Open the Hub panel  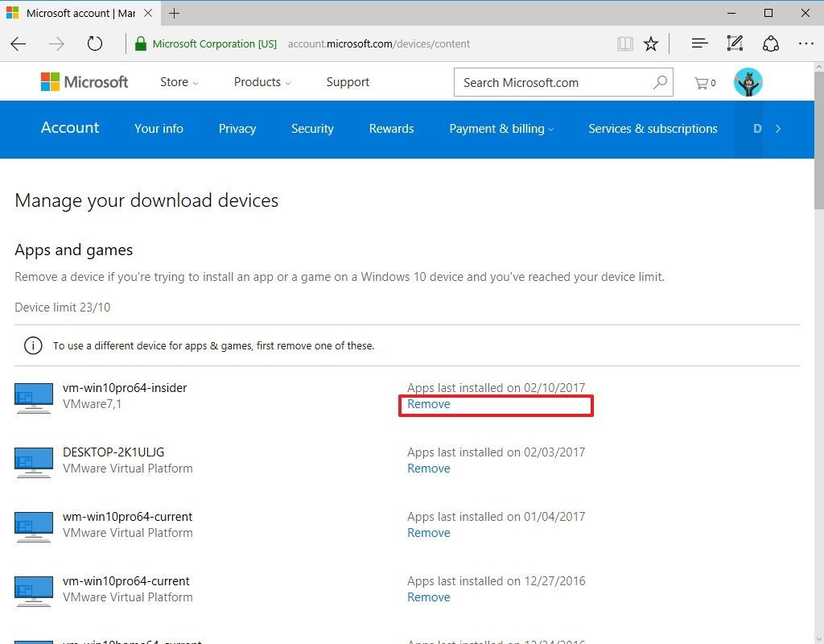click(699, 43)
